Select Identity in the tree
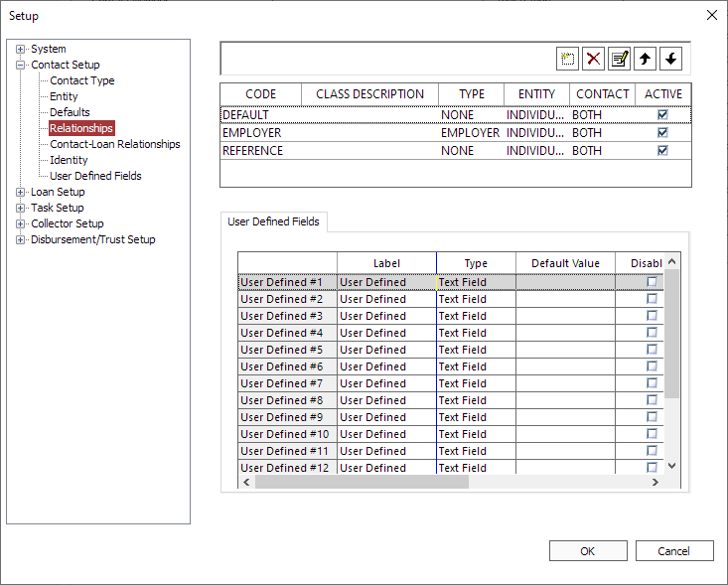This screenshot has height=585, width=728. 69,160
